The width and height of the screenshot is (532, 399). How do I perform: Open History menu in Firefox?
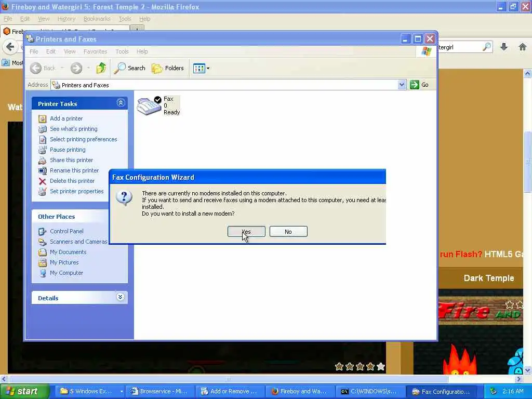click(66, 19)
